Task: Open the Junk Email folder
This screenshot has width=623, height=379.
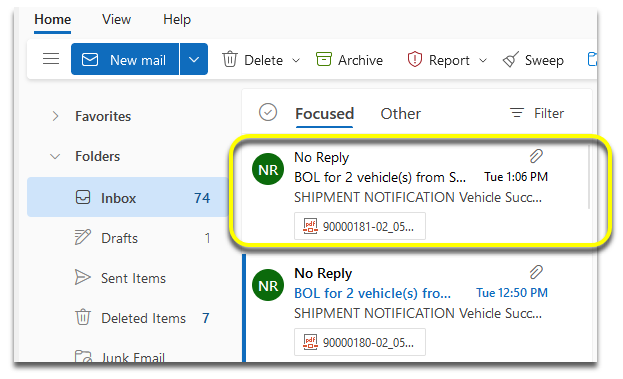Action: click(127, 356)
